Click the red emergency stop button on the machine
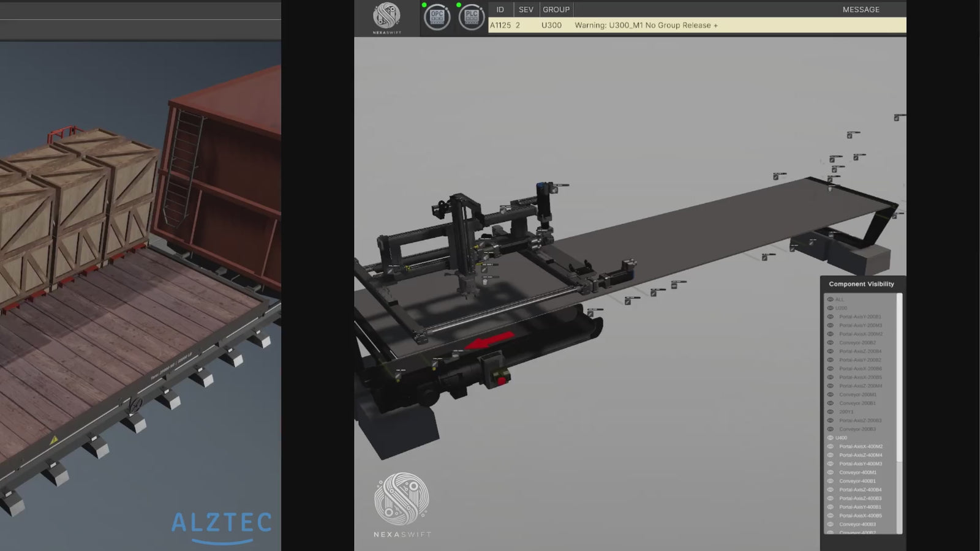The width and height of the screenshot is (980, 551). pos(502,381)
